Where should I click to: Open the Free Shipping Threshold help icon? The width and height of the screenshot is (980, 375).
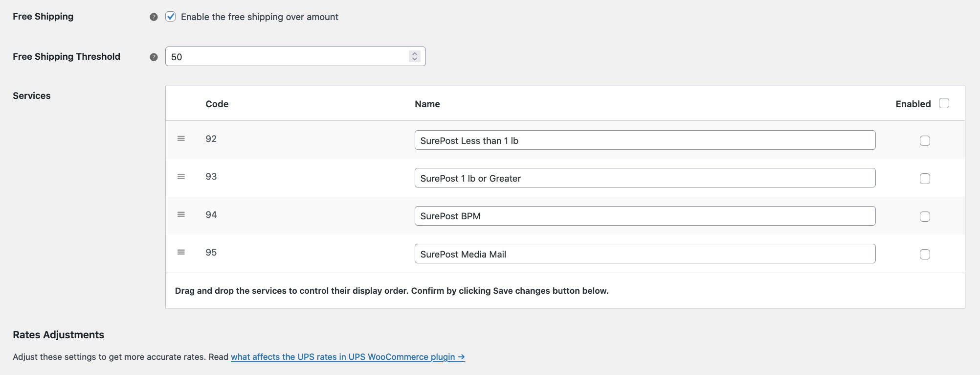coord(154,57)
